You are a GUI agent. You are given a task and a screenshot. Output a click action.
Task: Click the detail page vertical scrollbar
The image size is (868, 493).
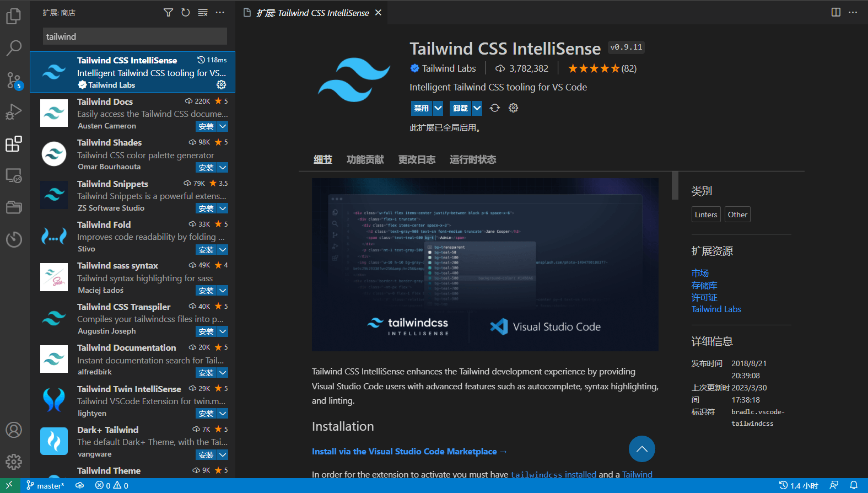click(675, 186)
